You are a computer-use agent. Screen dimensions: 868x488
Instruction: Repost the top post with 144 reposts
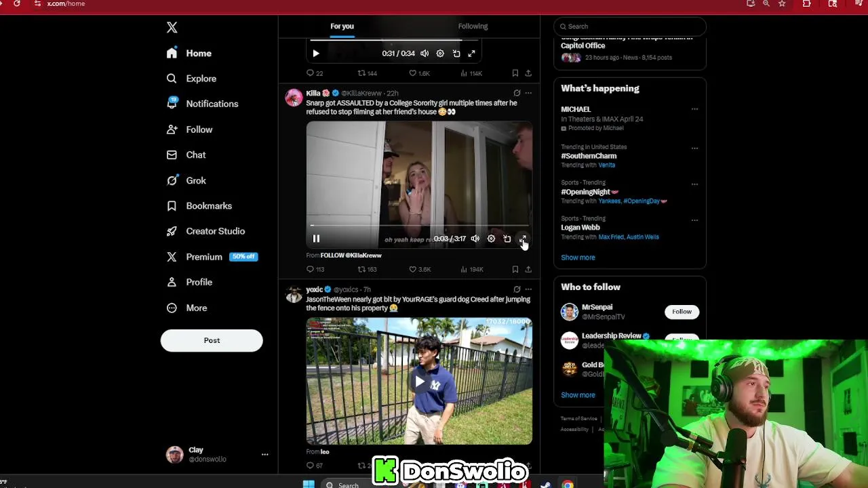point(367,73)
